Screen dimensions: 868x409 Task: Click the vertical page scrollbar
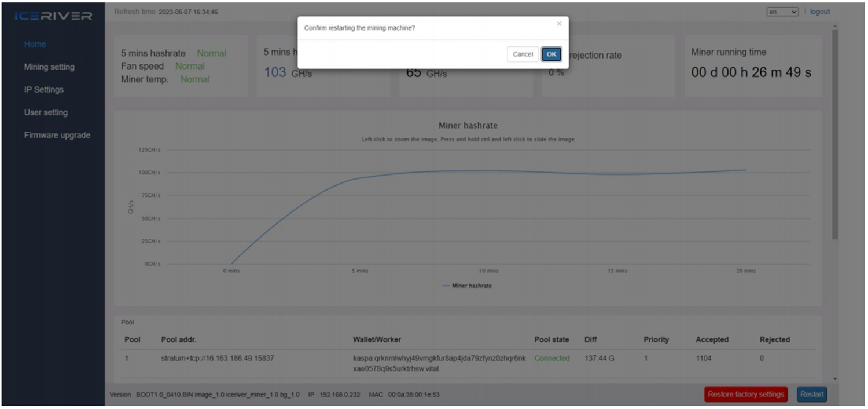834,133
